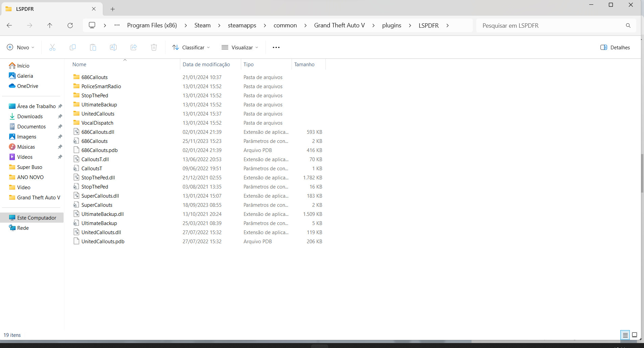Open the See more options menu
The height and width of the screenshot is (348, 644).
[276, 48]
